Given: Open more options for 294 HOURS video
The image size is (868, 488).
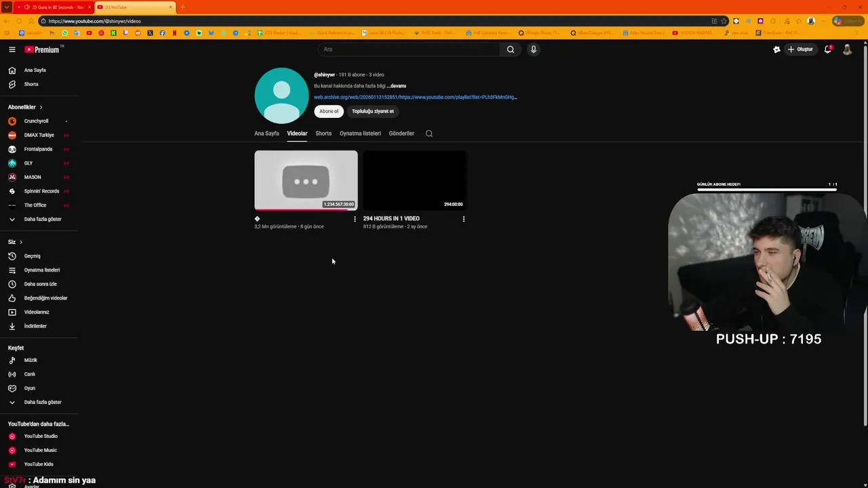Looking at the screenshot, I should click(x=464, y=219).
